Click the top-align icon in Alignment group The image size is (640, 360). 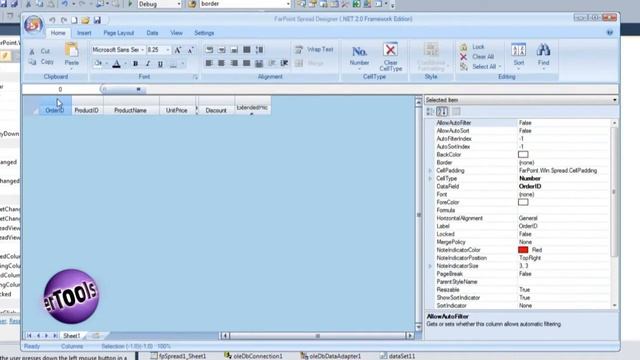tap(209, 50)
